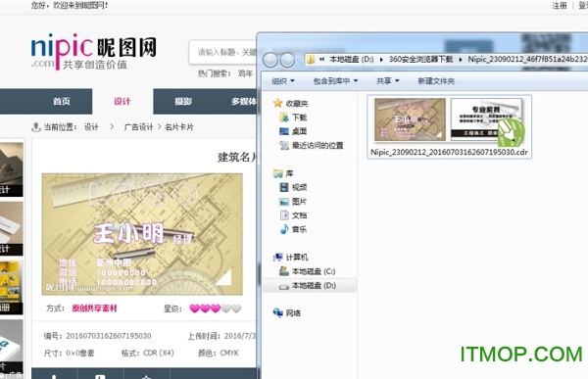Select the 下载 folder icon in sidebar
This screenshot has width=588, height=379.
[284, 118]
